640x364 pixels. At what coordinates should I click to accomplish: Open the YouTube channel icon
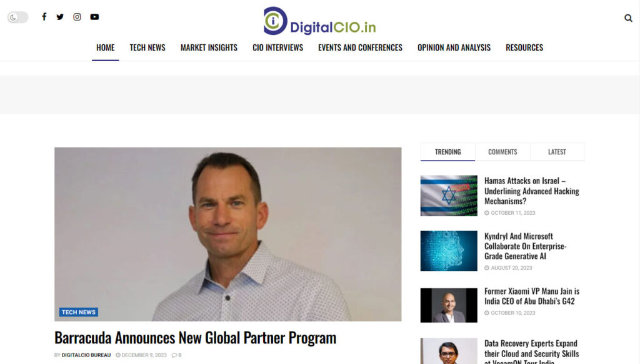click(x=94, y=17)
